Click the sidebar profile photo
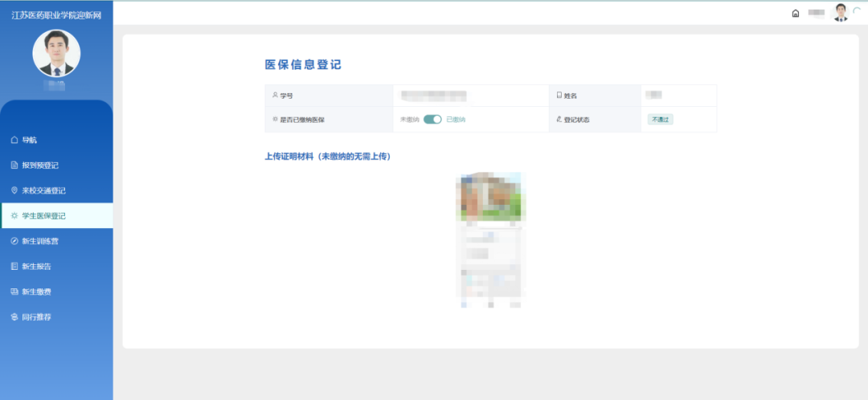This screenshot has height=400, width=868. coord(56,54)
